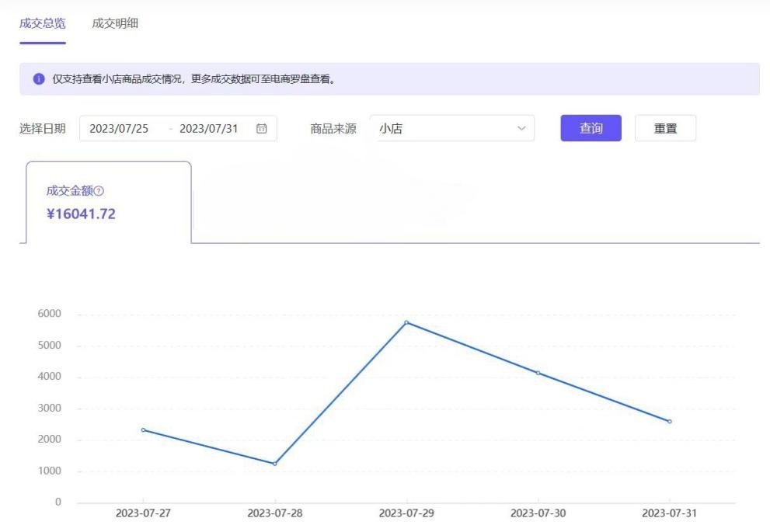This screenshot has height=532, width=770.
Task: Click the 2000 y-axis label
Action: 50,440
